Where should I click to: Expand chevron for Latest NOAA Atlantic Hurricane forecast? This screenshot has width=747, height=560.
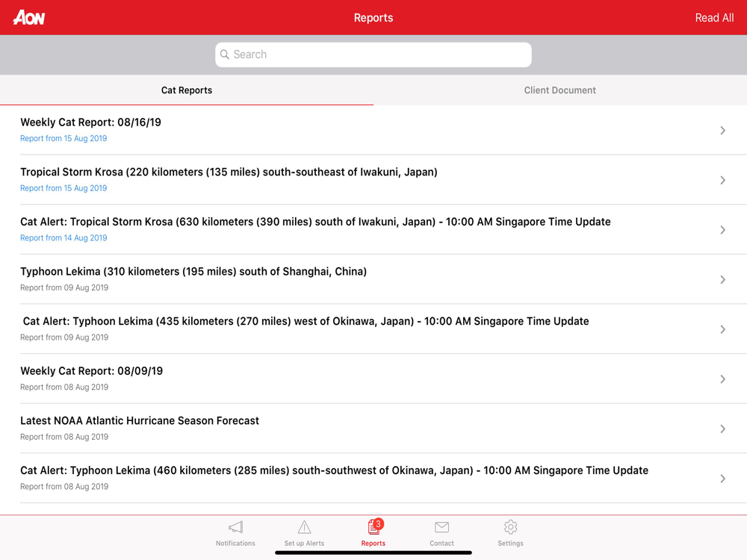(x=722, y=429)
